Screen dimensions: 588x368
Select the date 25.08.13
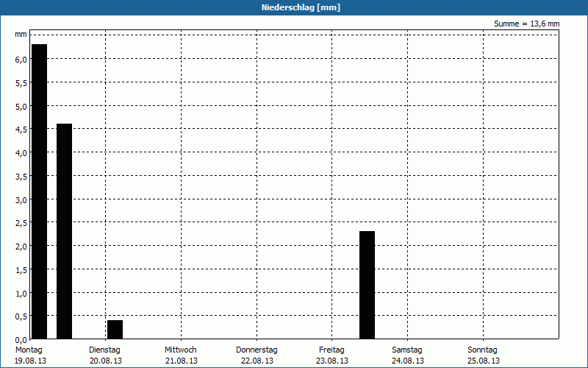pos(484,361)
